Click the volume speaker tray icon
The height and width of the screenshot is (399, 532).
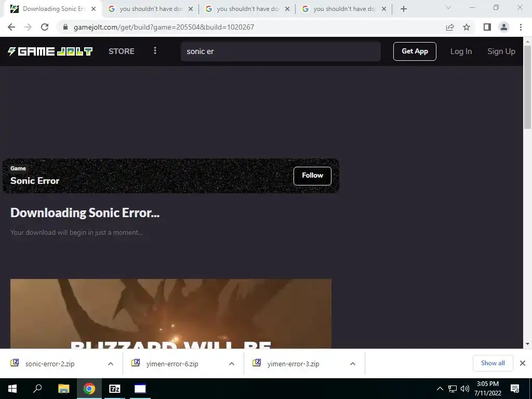[465, 389]
